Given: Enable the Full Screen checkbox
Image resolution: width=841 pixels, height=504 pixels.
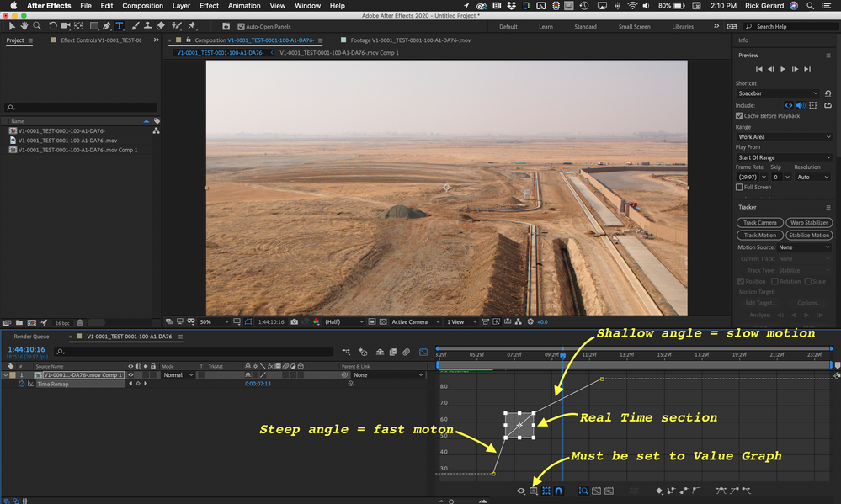Looking at the screenshot, I should pos(739,187).
